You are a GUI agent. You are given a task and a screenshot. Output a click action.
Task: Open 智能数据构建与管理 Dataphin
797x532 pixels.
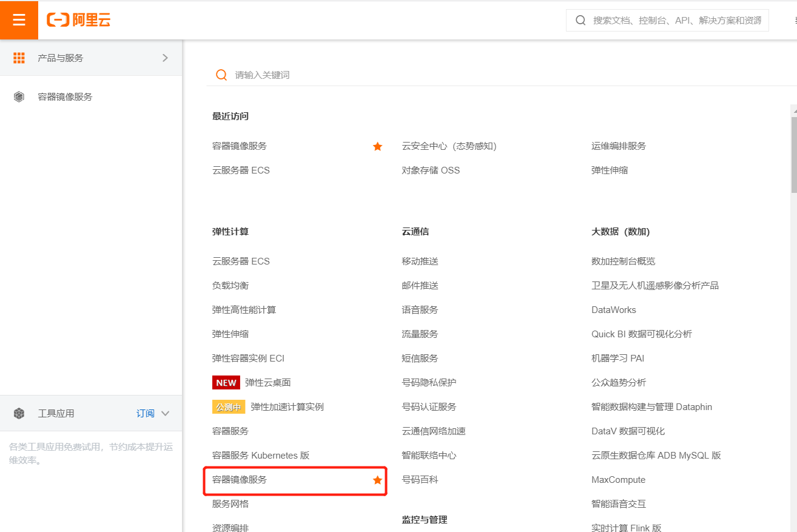point(652,407)
